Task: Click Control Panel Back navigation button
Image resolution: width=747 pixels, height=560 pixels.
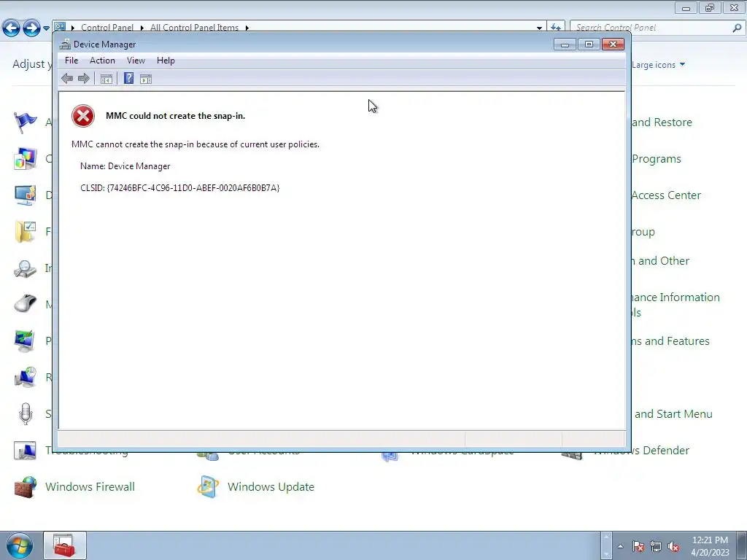Action: (12, 28)
